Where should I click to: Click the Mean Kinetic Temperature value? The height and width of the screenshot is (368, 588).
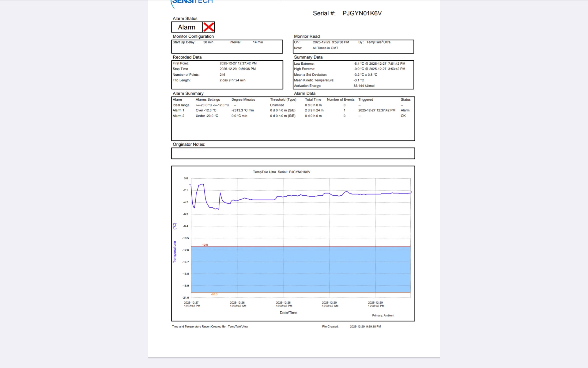359,80
